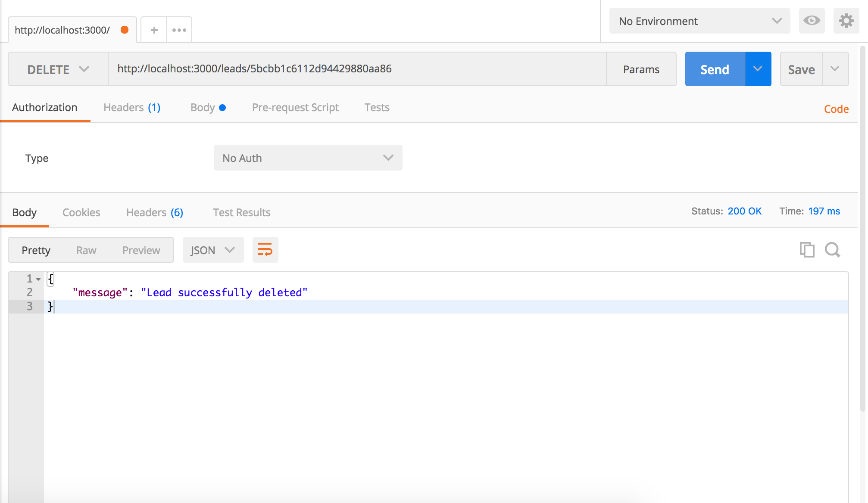The height and width of the screenshot is (503, 868).
Task: Expand Send button dropdown arrow
Action: click(758, 69)
